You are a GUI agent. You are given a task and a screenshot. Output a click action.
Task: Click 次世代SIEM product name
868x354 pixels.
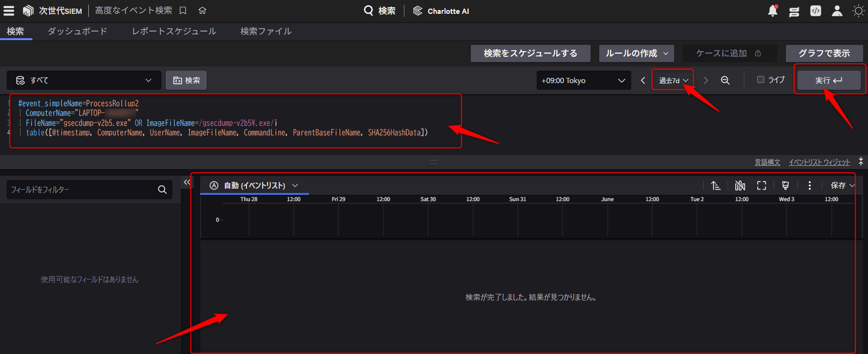(60, 11)
